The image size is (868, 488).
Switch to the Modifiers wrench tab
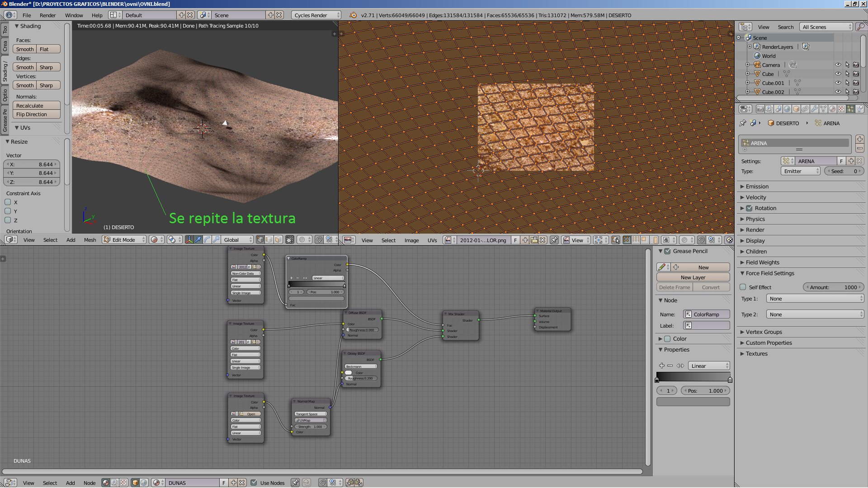814,109
